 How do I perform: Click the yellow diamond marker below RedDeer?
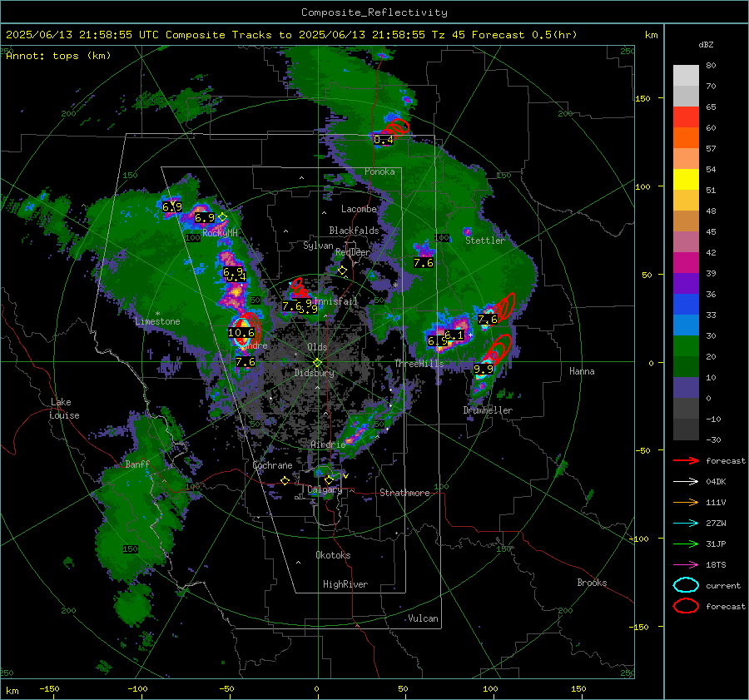(x=342, y=271)
